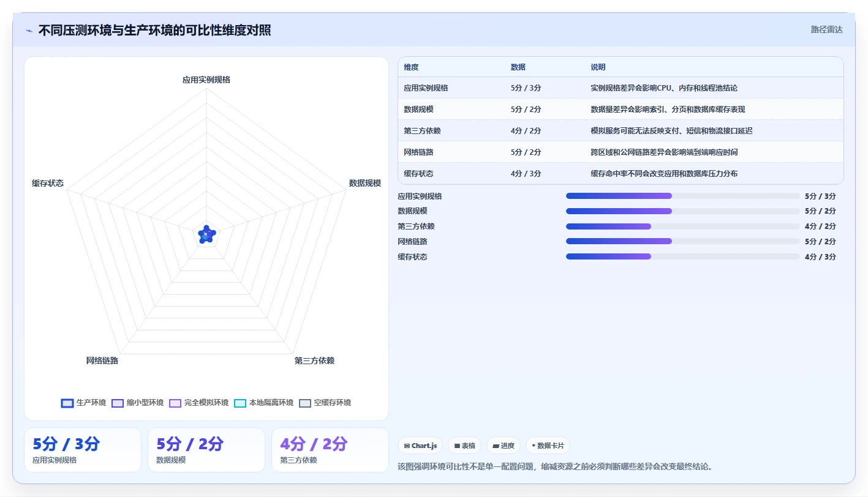This screenshot has height=497, width=868.
Task: Click the footer note 该图强调环境可比性
Action: (556, 467)
